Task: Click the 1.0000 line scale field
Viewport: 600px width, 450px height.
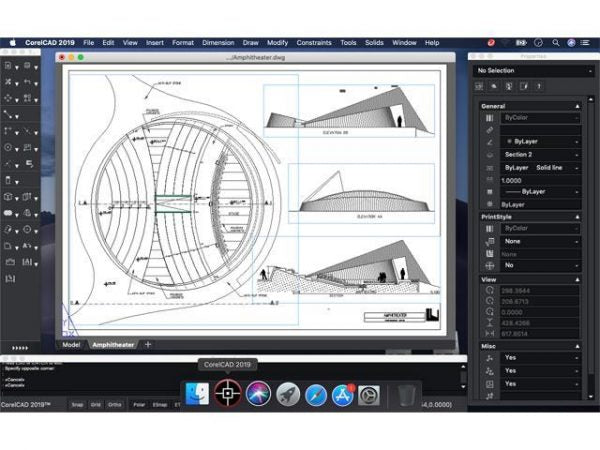Action: [x=541, y=180]
